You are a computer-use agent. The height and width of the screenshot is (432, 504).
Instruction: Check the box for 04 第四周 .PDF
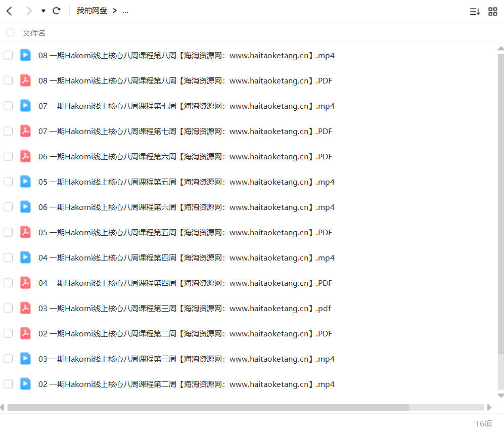click(x=8, y=283)
